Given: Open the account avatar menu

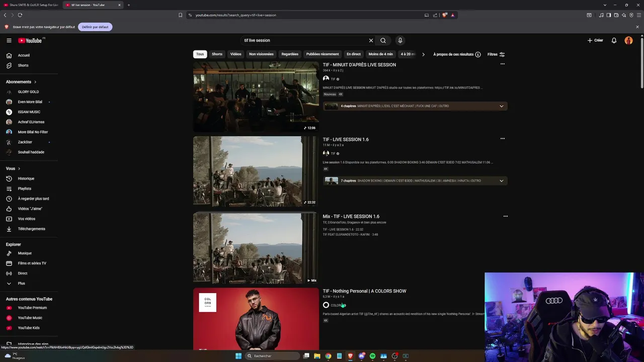Looking at the screenshot, I should (628, 40).
